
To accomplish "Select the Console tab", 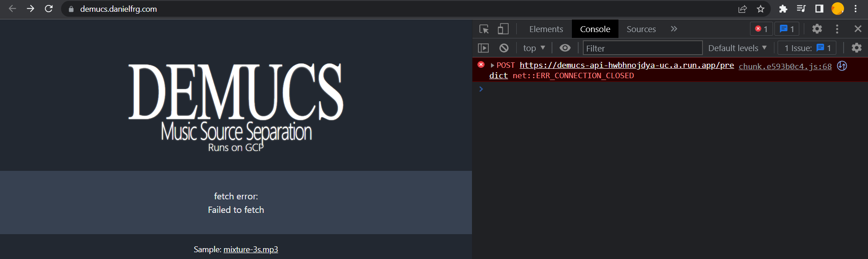I will coord(595,29).
